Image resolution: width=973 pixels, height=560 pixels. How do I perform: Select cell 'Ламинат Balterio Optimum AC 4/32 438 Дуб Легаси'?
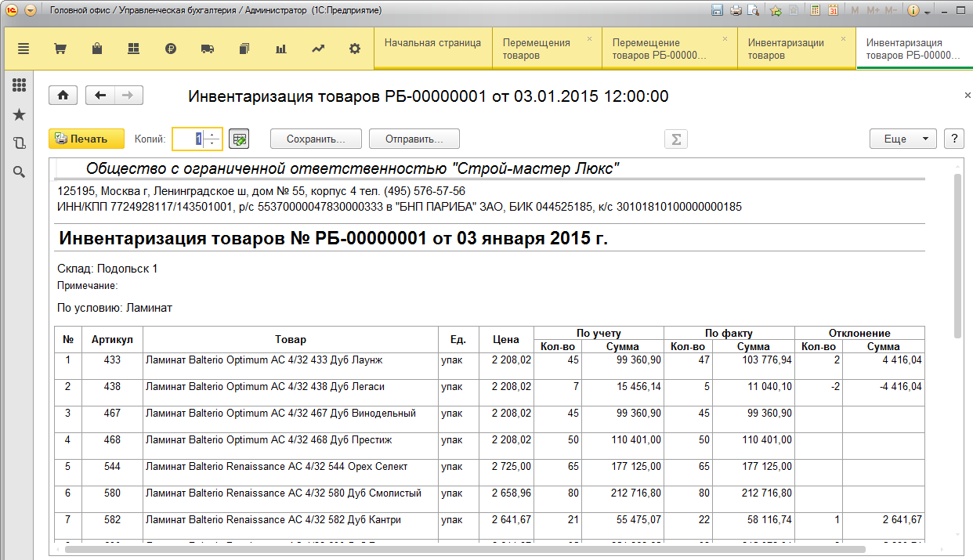[290, 392]
